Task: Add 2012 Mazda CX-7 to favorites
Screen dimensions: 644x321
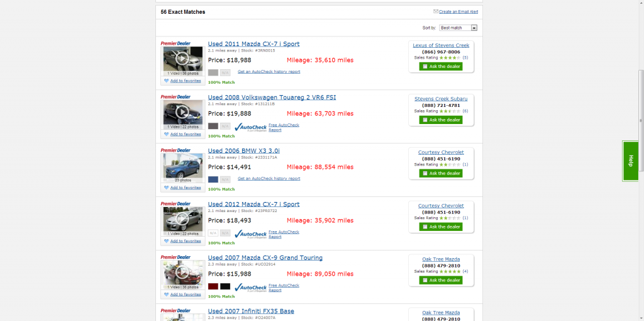Action: point(186,241)
